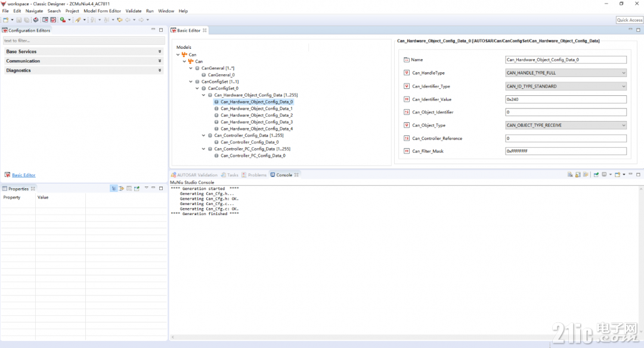This screenshot has height=348, width=644.
Task: Click the Name input field
Action: 565,60
